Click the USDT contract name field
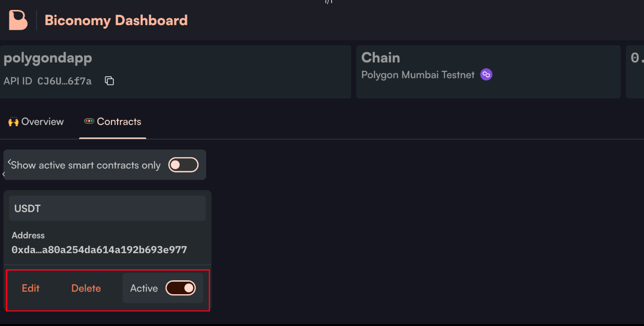Image resolution: width=644 pixels, height=326 pixels. click(x=107, y=208)
